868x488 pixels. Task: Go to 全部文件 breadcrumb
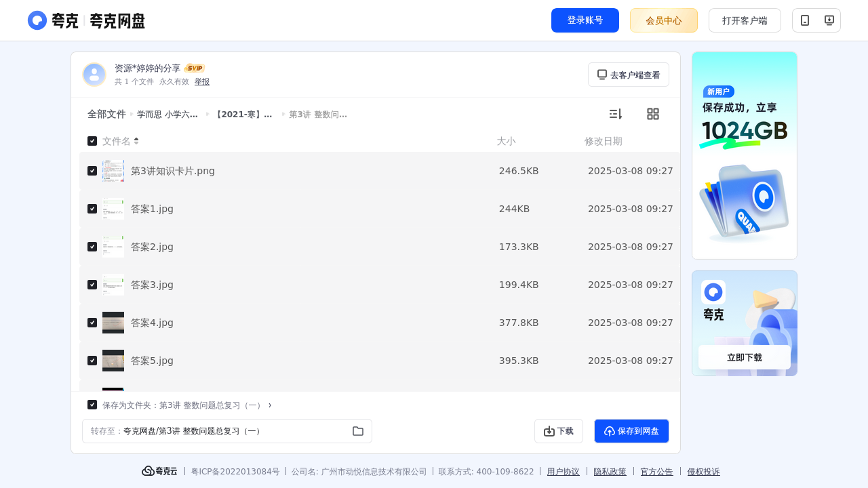(106, 114)
